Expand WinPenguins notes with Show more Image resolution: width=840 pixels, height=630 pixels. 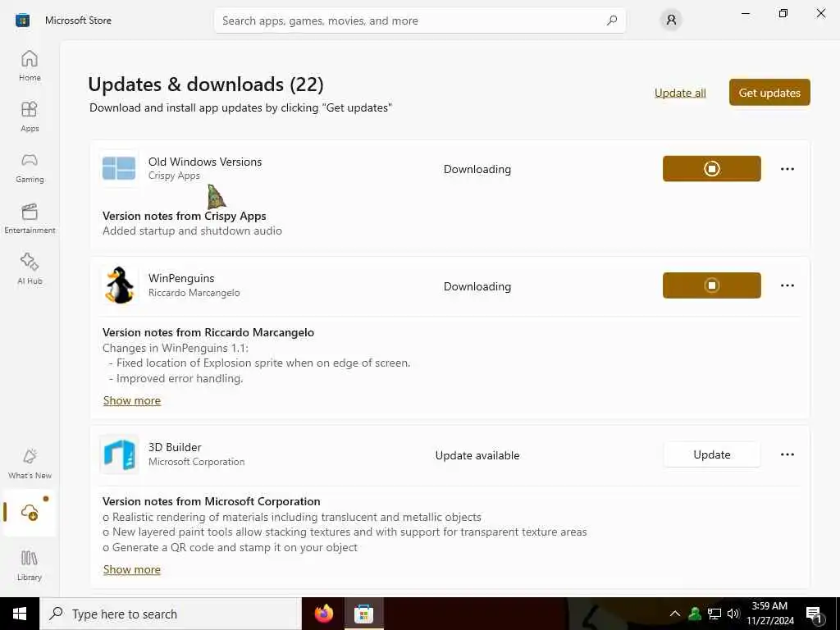coord(132,400)
